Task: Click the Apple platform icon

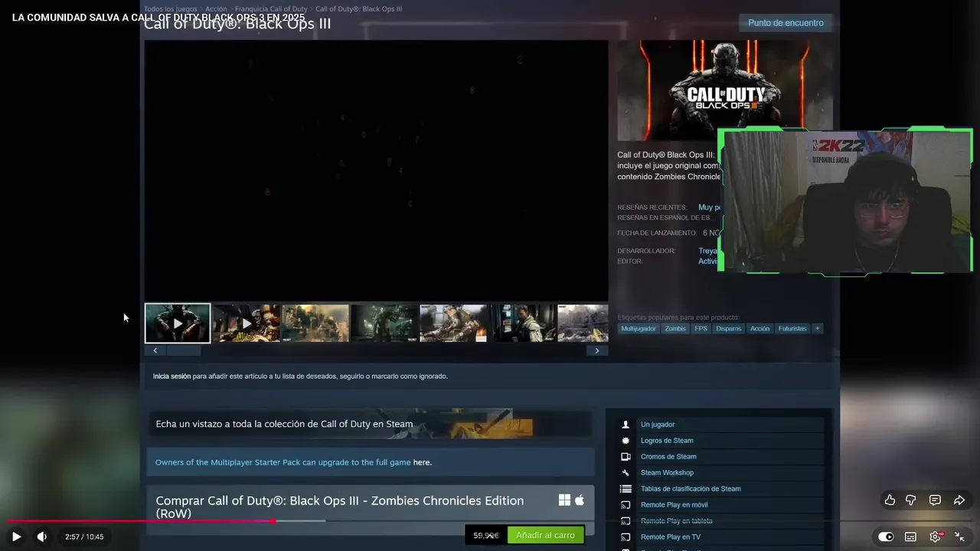Action: pos(580,500)
